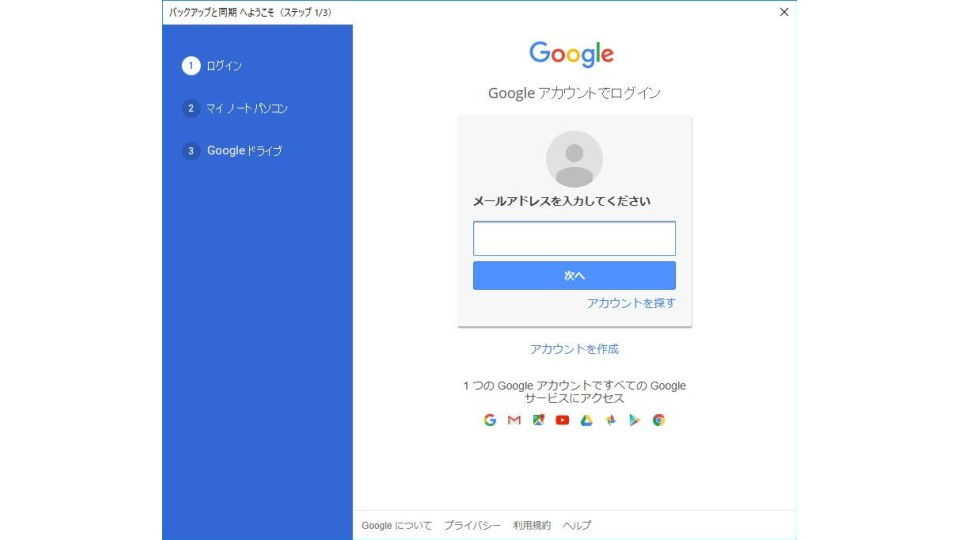Click the YouTube icon
The image size is (960, 540).
pos(562,420)
